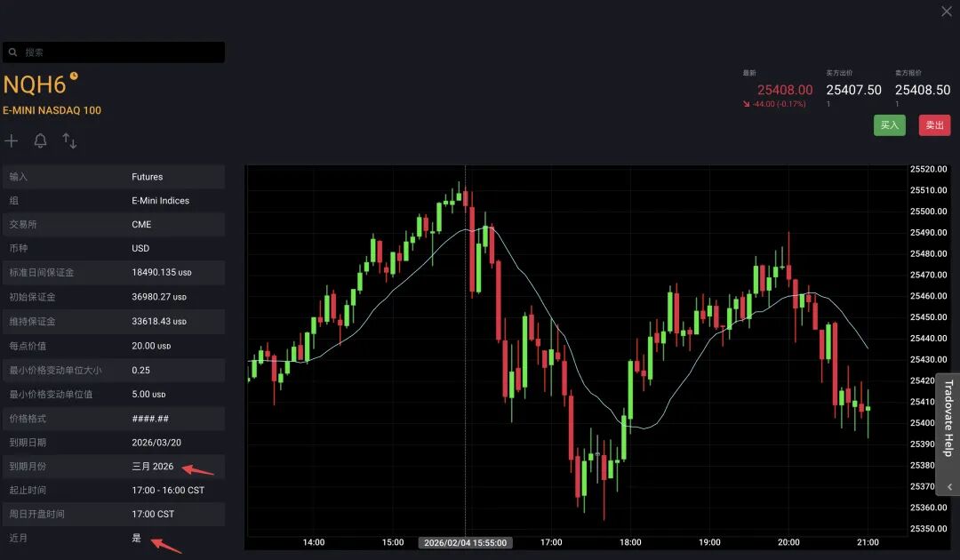Close the contract details panel with X
Screen dimensions: 960x560
(x=946, y=12)
